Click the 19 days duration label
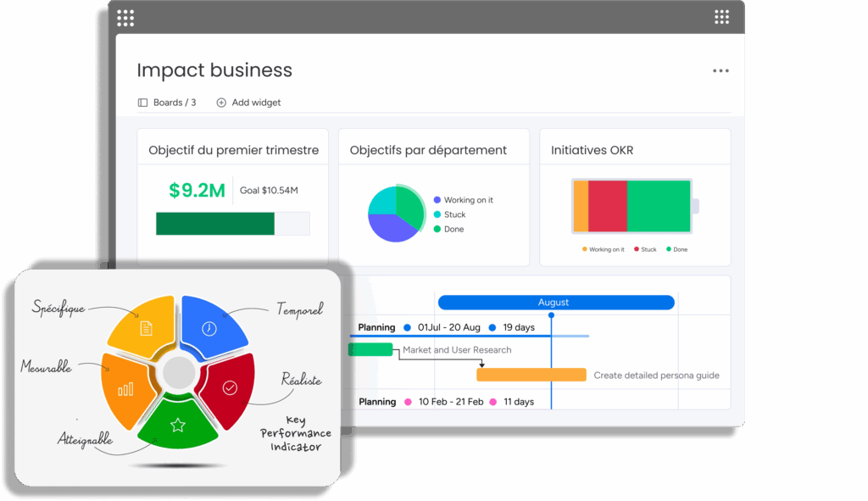The height and width of the screenshot is (501, 868). pos(519,327)
